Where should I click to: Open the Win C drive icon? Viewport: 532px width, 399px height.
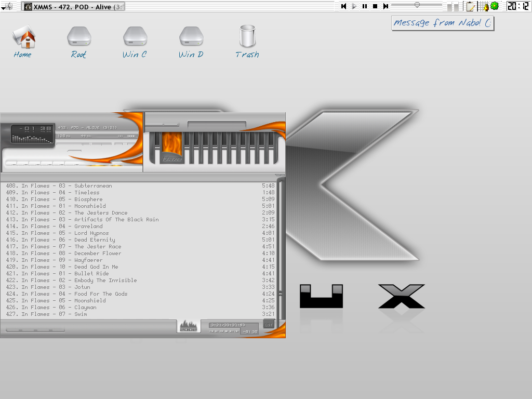coord(135,42)
